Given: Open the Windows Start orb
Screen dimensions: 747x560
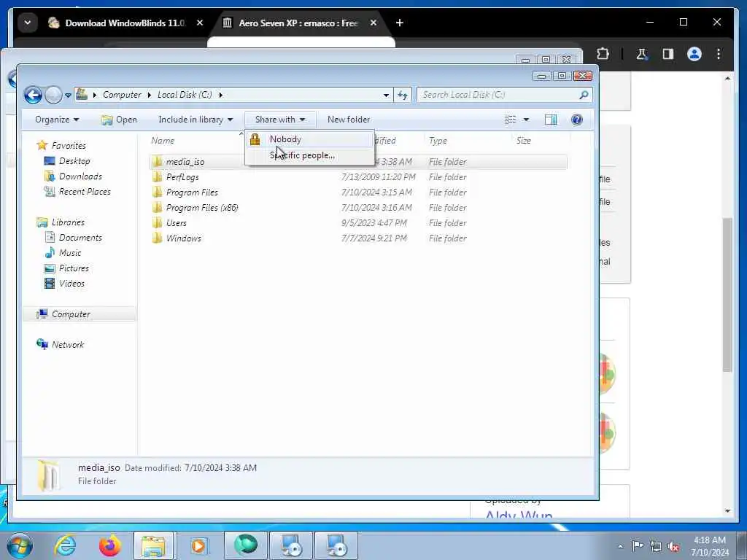Looking at the screenshot, I should [20, 545].
